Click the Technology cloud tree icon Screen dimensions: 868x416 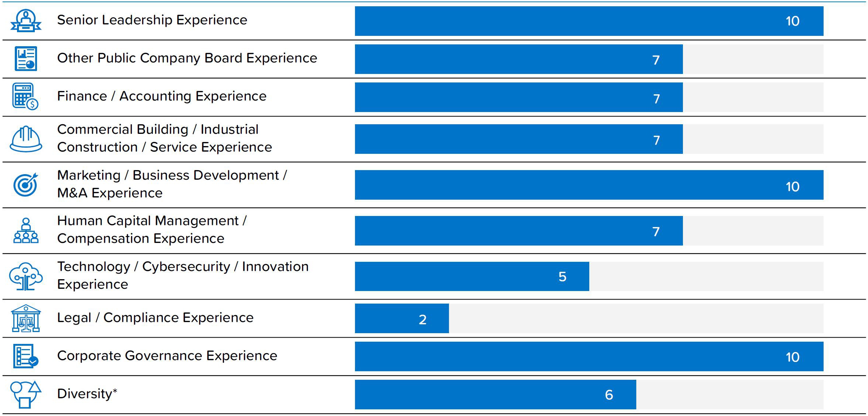pyautogui.click(x=26, y=276)
